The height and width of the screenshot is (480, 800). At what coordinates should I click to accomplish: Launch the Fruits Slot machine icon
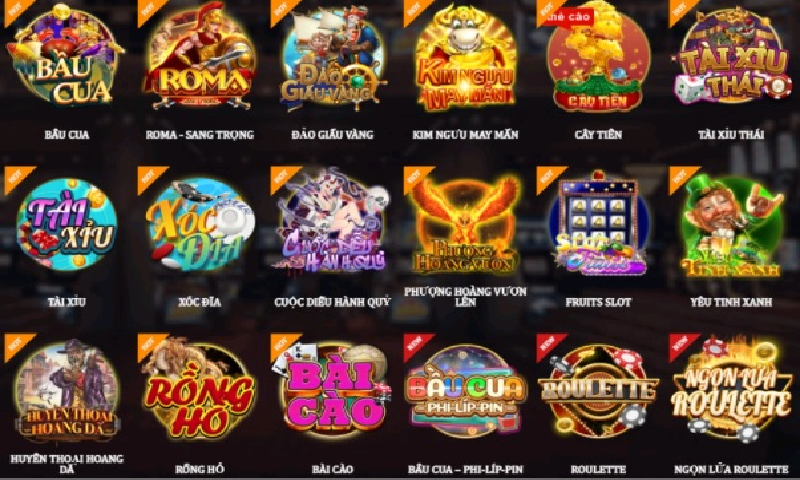(x=598, y=223)
